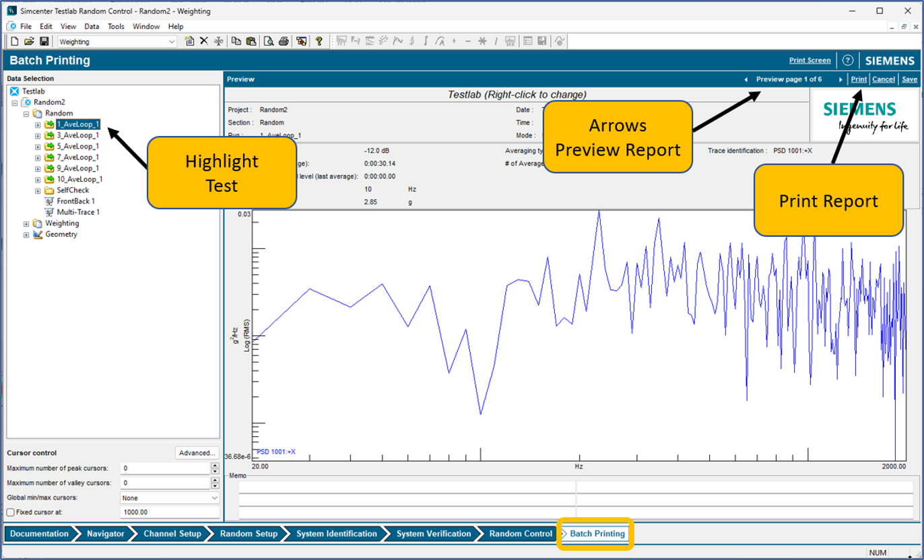Open the Tools menu
Screen dimensions: 924x560
[x=116, y=26]
